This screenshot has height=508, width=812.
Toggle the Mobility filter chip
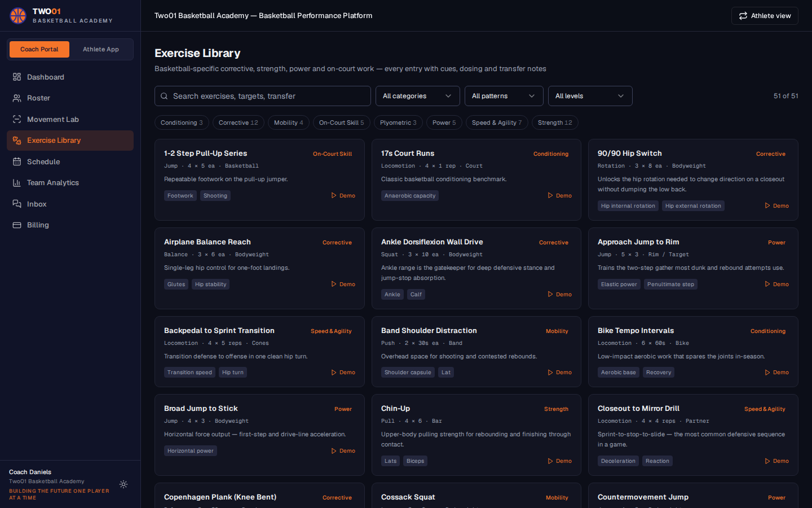click(289, 122)
